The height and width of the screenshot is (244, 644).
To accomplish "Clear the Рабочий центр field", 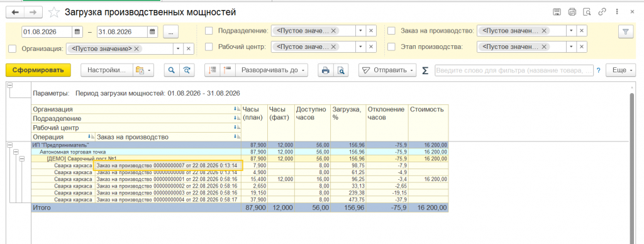I will [370, 47].
